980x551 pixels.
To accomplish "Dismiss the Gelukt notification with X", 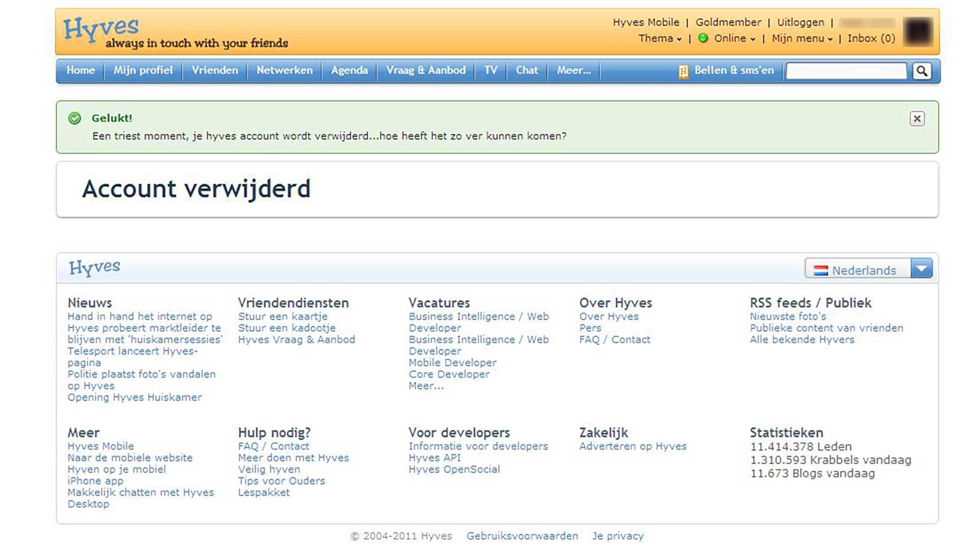I will click(x=917, y=119).
